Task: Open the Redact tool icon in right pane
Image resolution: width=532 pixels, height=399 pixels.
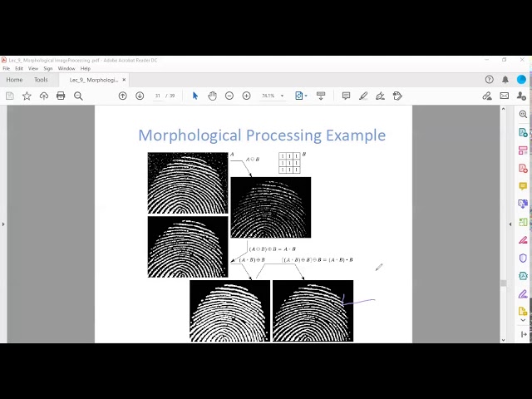Action: coord(523,240)
